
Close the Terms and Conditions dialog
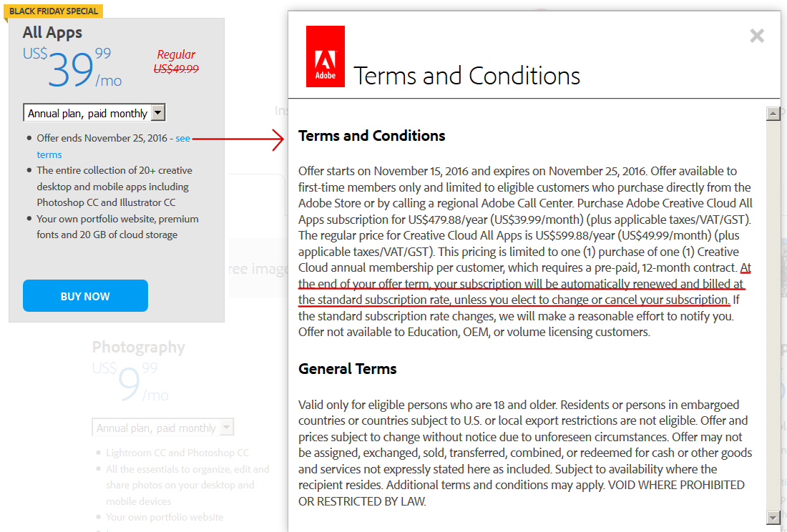757,36
